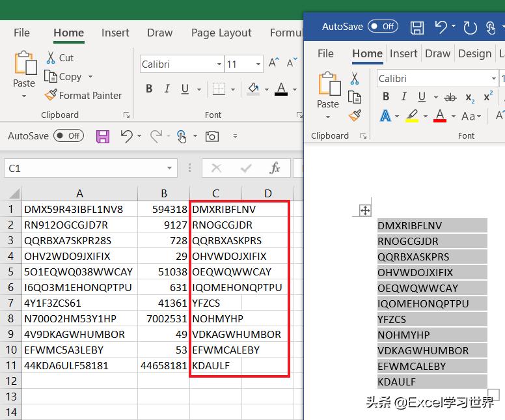Click the Insert Function fx icon

click(275, 168)
